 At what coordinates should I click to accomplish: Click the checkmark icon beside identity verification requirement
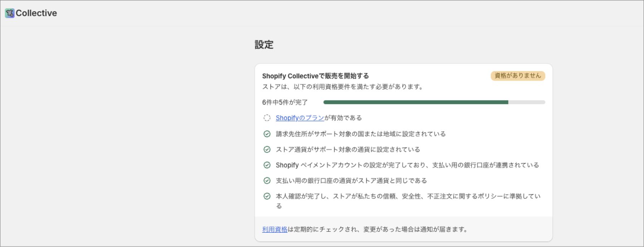coord(267,196)
